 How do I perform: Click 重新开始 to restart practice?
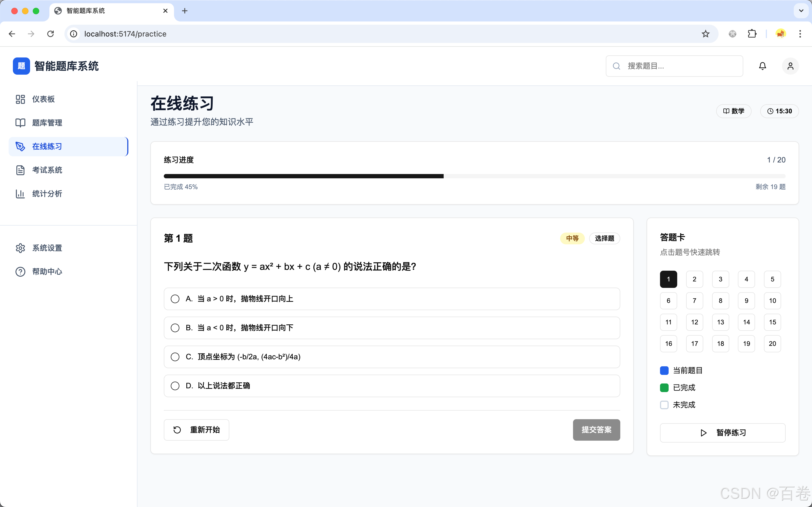coord(197,430)
